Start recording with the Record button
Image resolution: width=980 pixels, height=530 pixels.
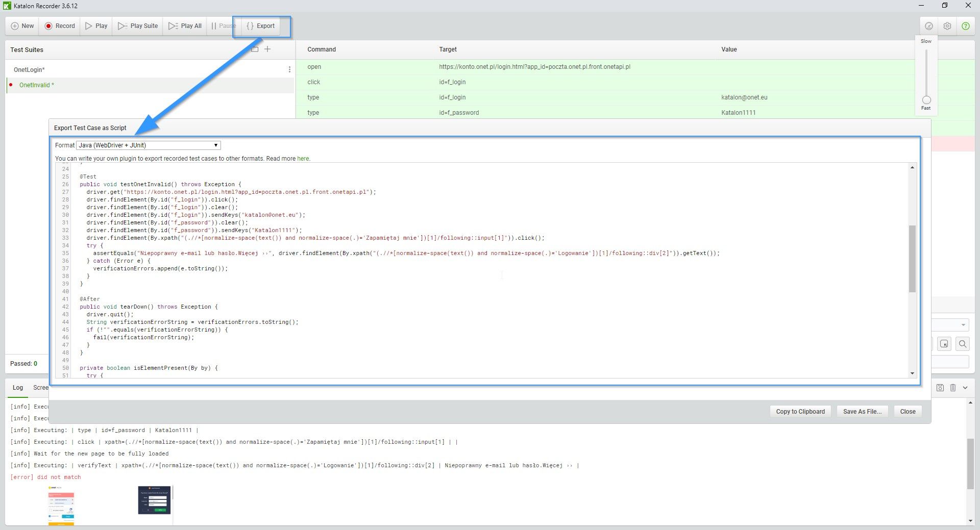pyautogui.click(x=60, y=26)
